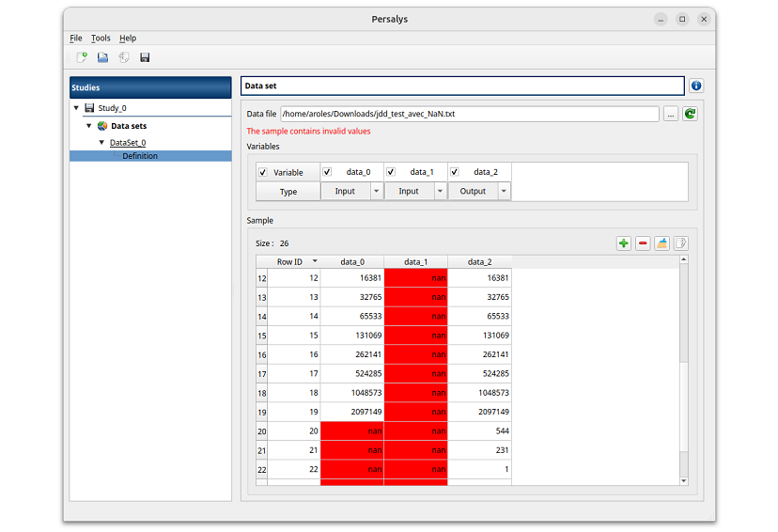This screenshot has width=778, height=532.
Task: Open the data_0 type dropdown
Action: (376, 191)
